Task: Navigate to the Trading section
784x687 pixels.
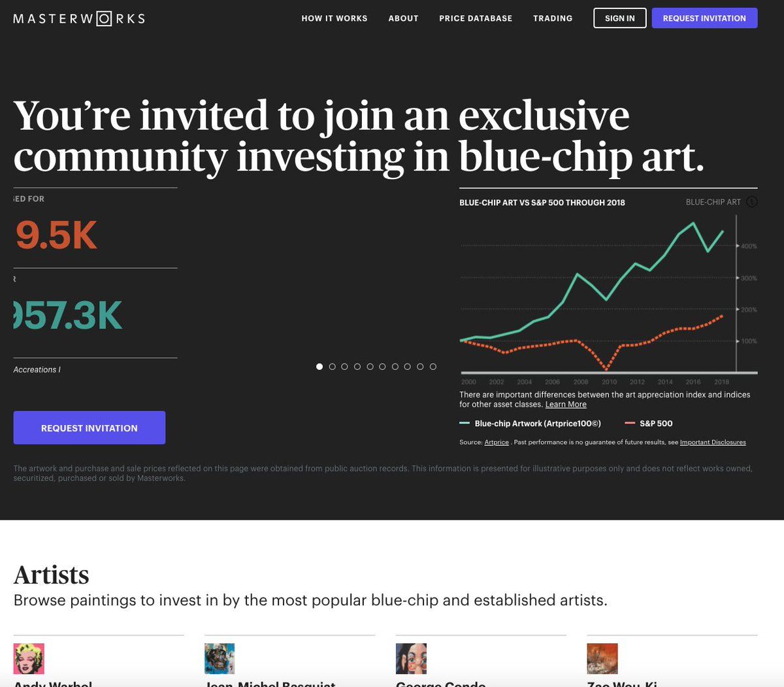Action: click(x=553, y=18)
